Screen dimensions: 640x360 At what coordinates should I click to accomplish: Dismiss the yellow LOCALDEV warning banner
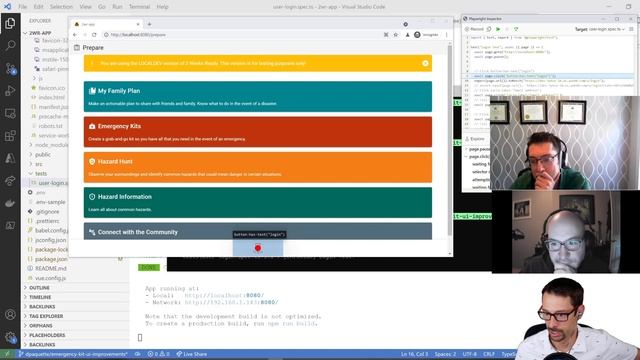click(425, 63)
